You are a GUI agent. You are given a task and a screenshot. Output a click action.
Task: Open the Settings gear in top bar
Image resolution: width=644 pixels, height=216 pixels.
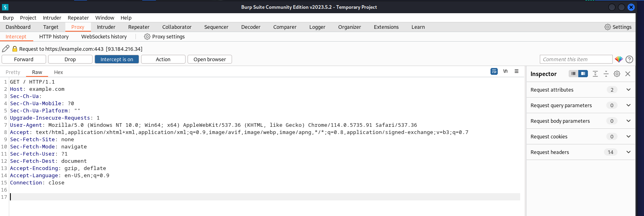coord(608,27)
